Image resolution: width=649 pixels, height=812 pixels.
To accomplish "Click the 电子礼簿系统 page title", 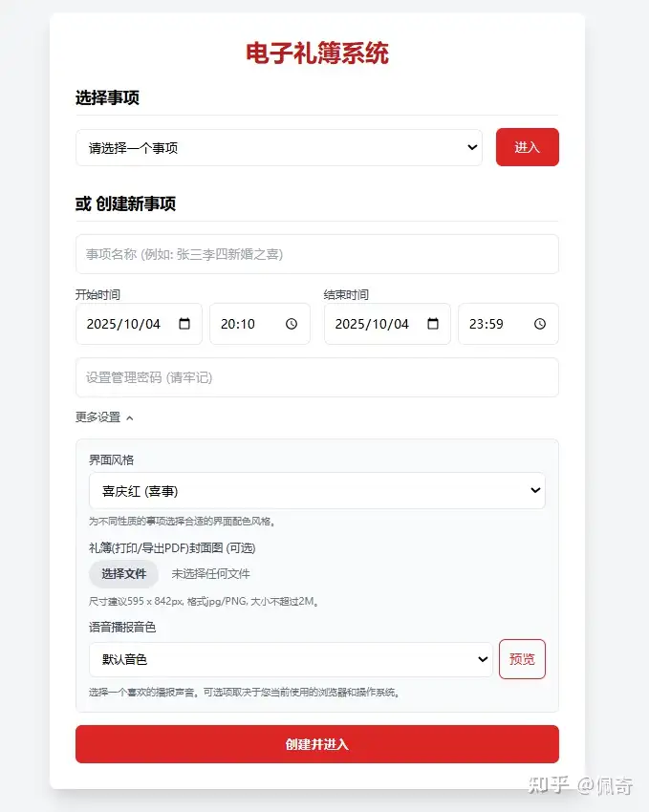I will click(317, 53).
